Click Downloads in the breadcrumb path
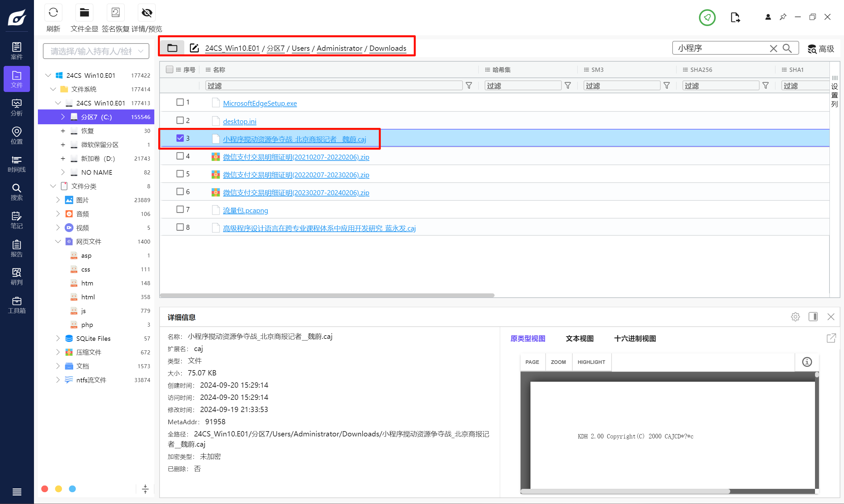844x504 pixels. point(387,48)
